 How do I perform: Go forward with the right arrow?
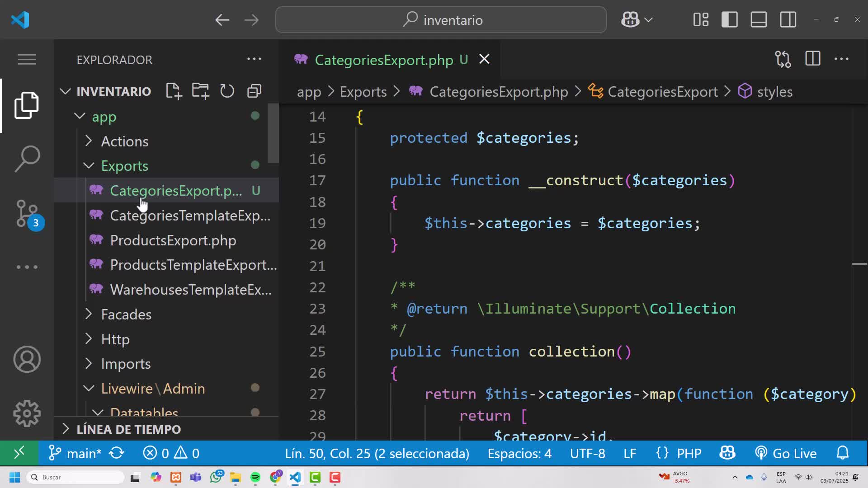[251, 20]
